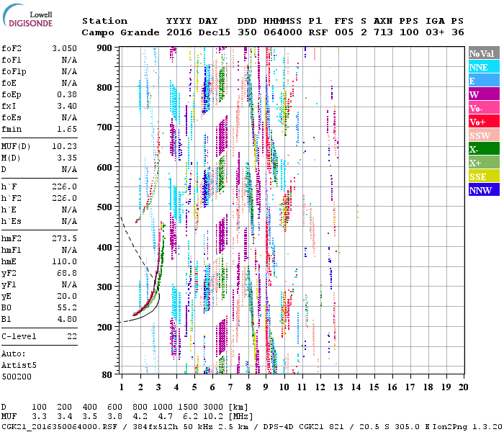504x432 pixels.
Task: Click the time value 064000
Action: coord(283,32)
